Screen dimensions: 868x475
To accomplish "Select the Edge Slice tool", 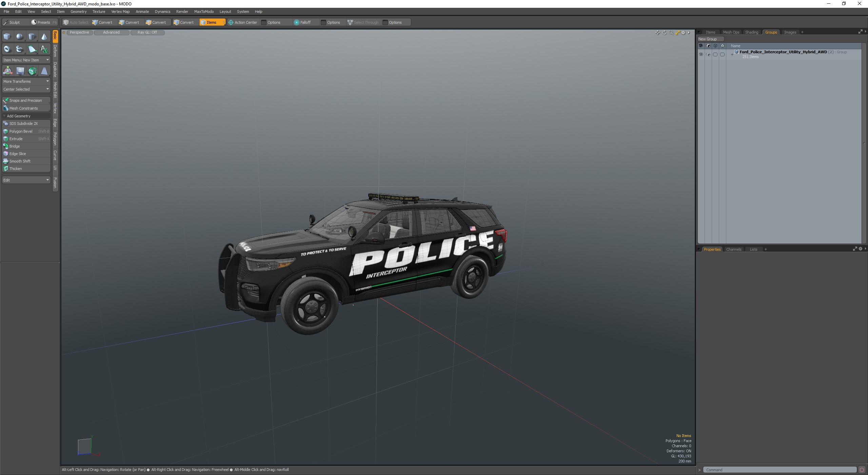I will coord(26,154).
